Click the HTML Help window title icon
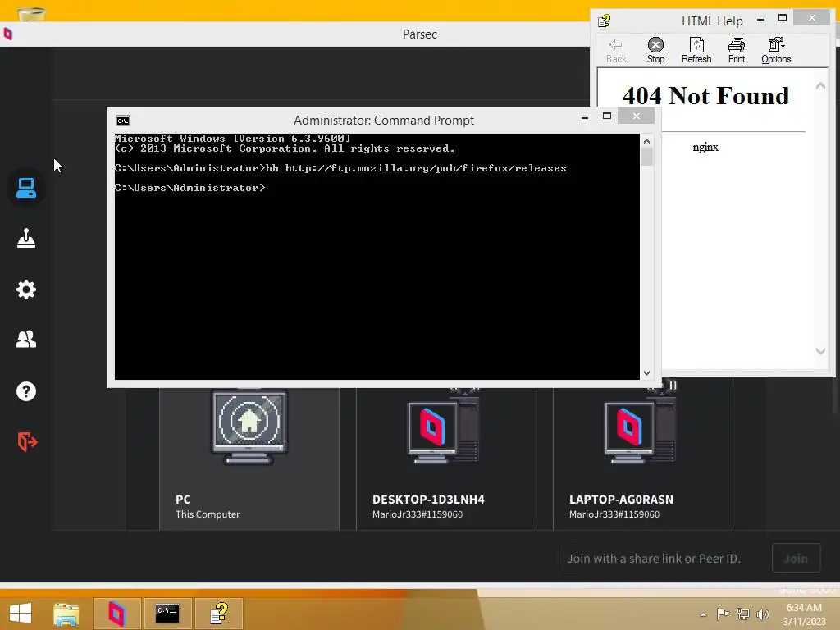This screenshot has height=630, width=840. click(605, 21)
